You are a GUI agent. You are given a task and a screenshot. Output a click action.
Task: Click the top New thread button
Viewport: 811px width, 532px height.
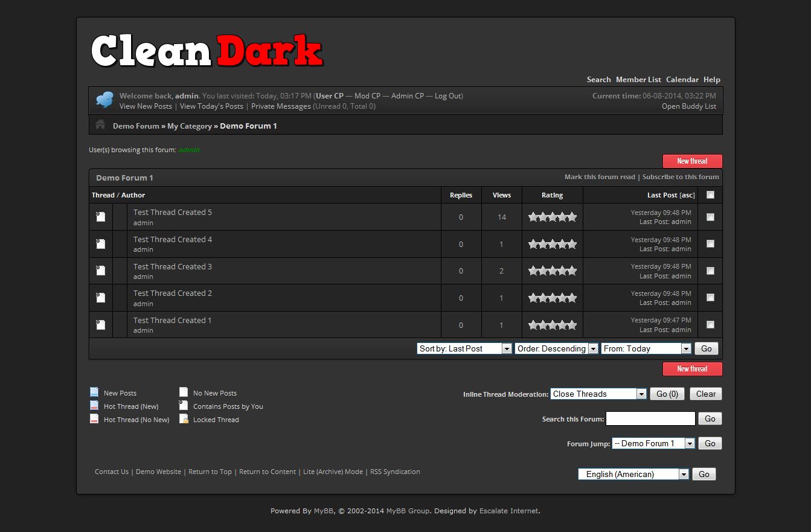click(x=692, y=161)
